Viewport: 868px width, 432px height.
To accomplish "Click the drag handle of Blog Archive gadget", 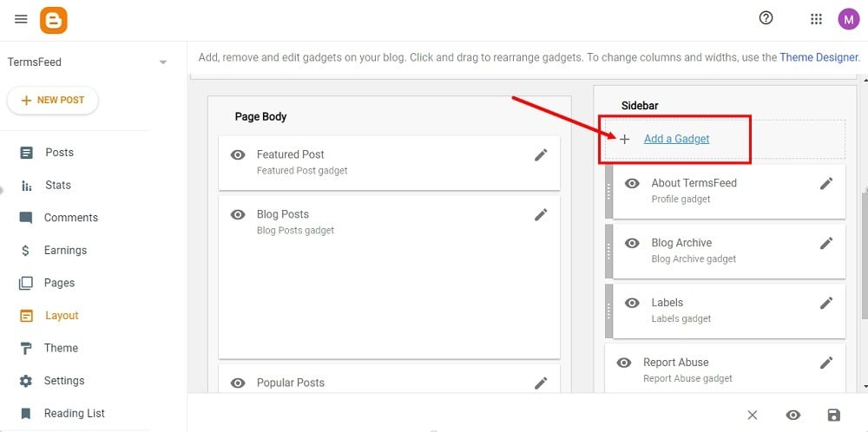I will [x=609, y=251].
